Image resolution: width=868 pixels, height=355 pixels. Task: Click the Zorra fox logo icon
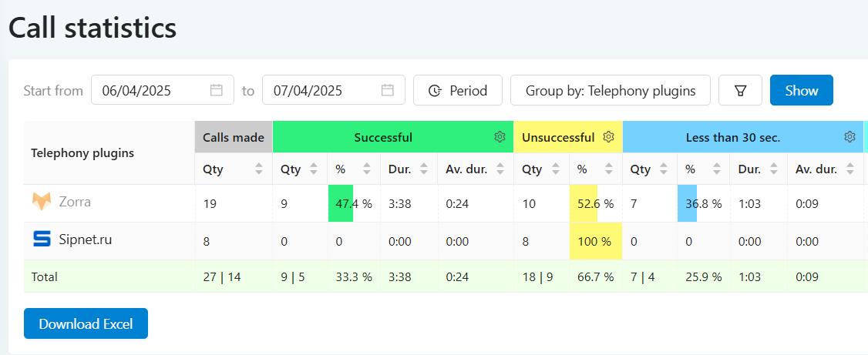tap(42, 202)
